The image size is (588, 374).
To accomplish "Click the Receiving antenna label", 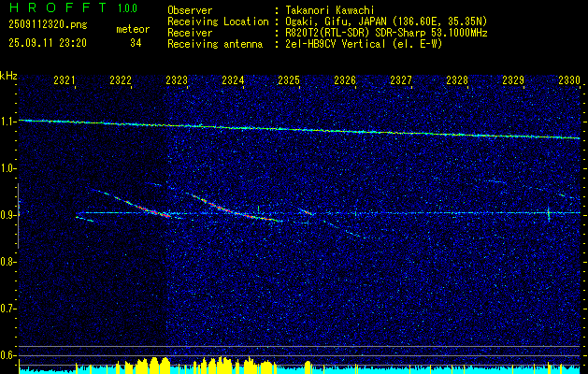I will pyautogui.click(x=215, y=44).
